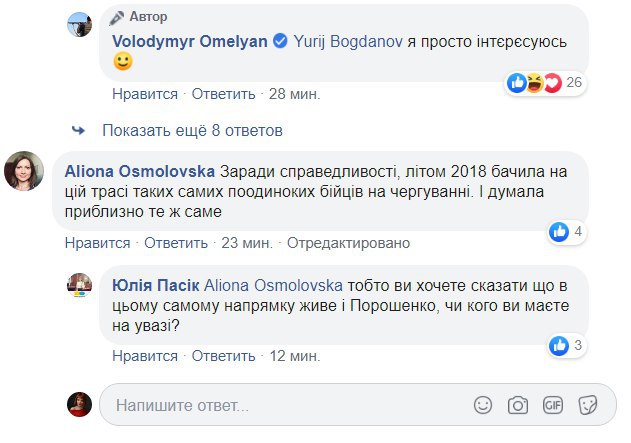This screenshot has height=443, width=631.
Task: Open Aliona Osmolovska's profile name link
Action: (x=138, y=168)
